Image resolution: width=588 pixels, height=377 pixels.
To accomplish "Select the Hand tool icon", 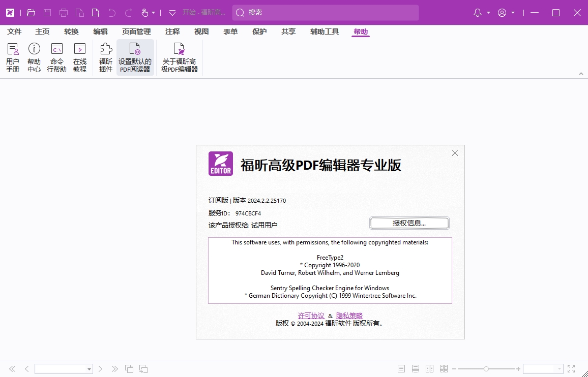I will pyautogui.click(x=145, y=13).
